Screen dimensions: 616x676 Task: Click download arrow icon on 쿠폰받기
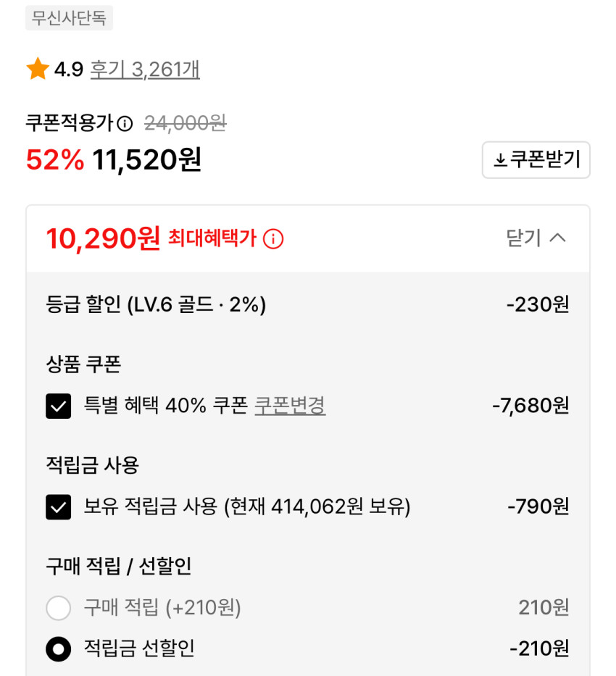point(500,160)
